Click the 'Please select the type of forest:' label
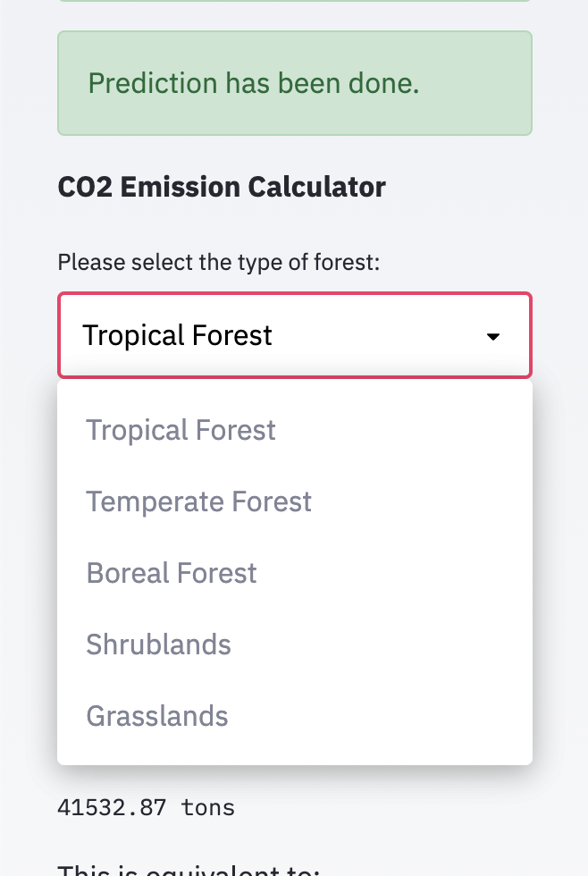Screen dimensions: 588x876 pyautogui.click(x=219, y=263)
